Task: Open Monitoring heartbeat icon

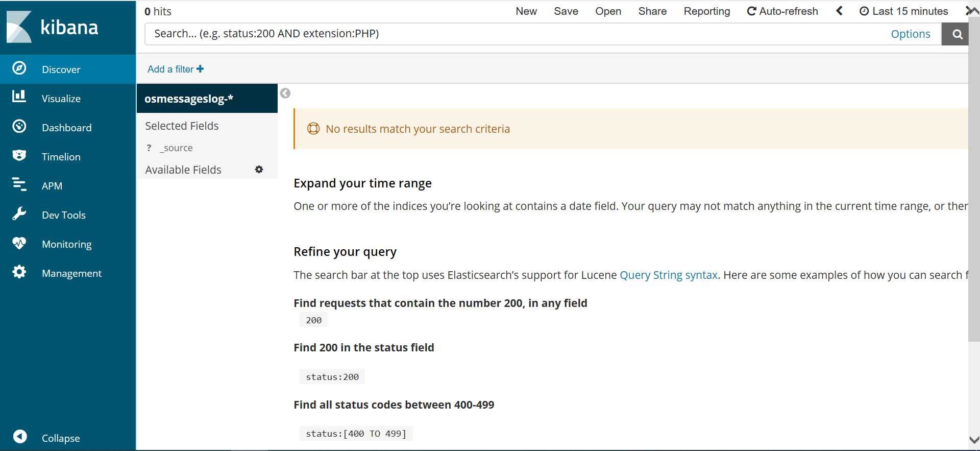Action: pos(19,243)
